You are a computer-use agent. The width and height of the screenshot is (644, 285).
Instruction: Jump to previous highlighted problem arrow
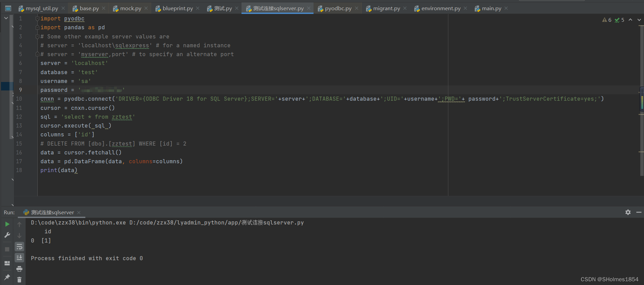click(x=630, y=20)
